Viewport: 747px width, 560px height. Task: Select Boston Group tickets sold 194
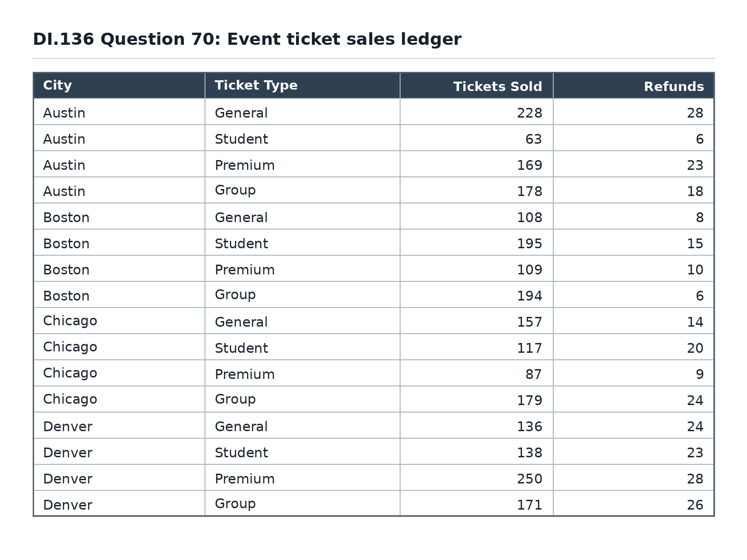coord(477,294)
